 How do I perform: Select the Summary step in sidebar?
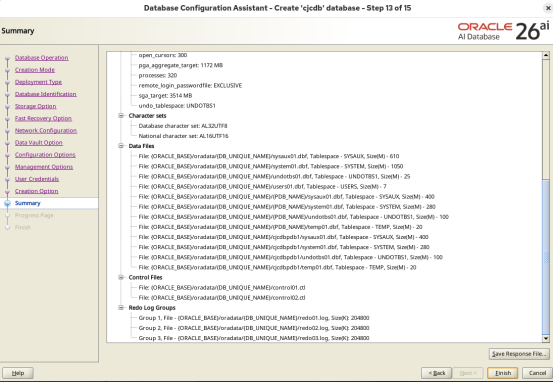point(28,203)
